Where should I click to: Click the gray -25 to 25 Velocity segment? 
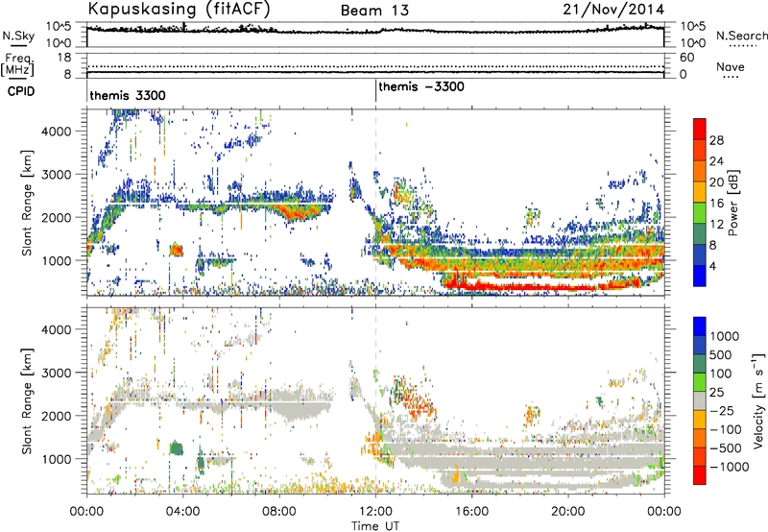[700, 400]
